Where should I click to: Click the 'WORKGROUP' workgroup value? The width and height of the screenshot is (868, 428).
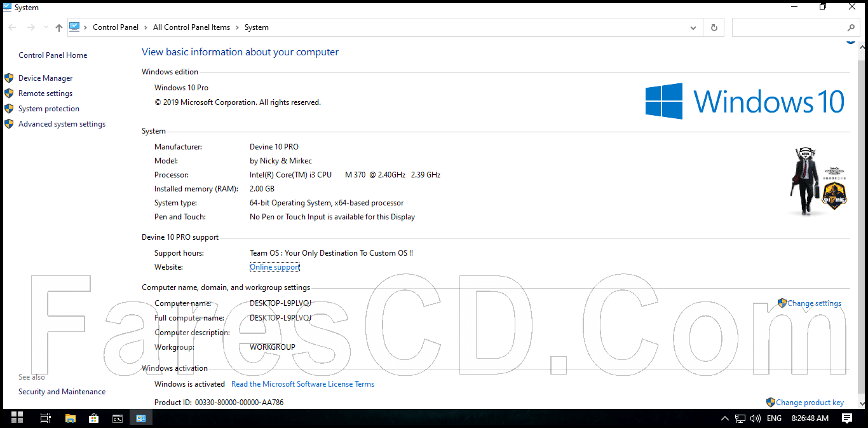pyautogui.click(x=272, y=347)
